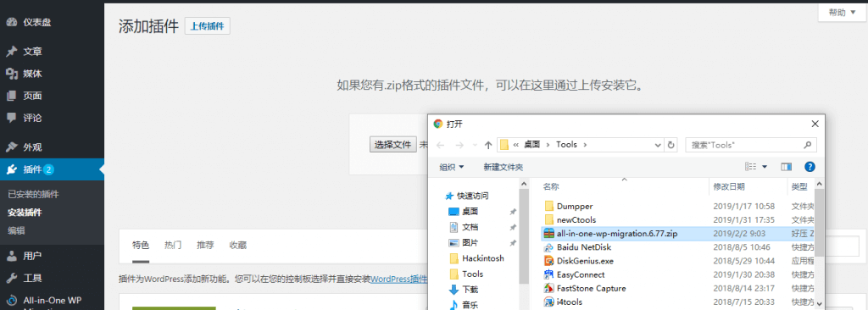Open the change view options dropdown
This screenshot has height=310, width=868.
(x=765, y=167)
